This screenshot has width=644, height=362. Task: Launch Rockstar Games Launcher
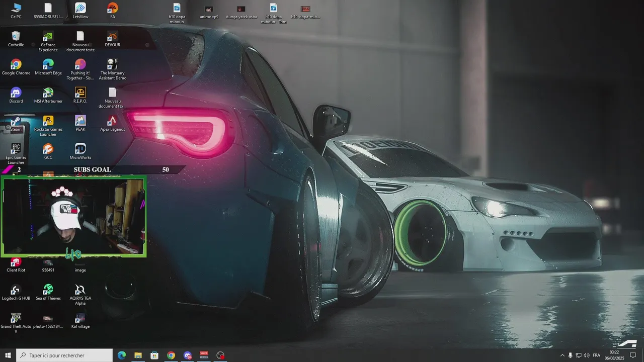pyautogui.click(x=48, y=126)
